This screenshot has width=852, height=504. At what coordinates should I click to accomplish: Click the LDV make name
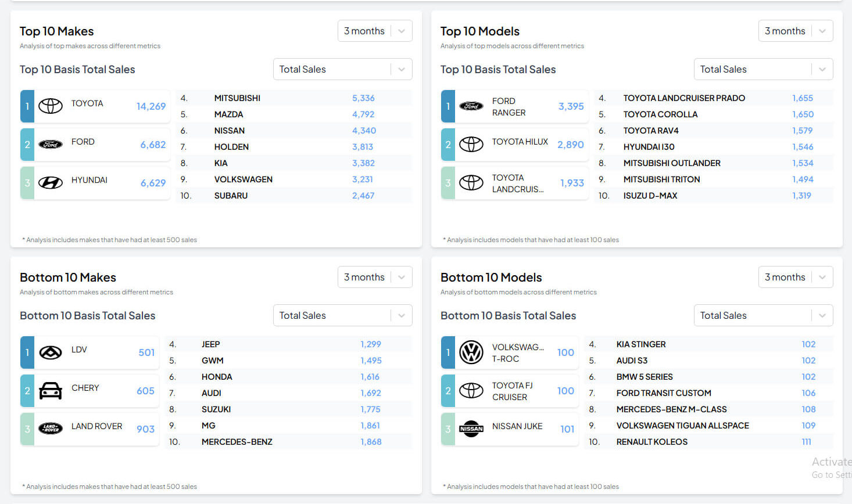point(79,350)
